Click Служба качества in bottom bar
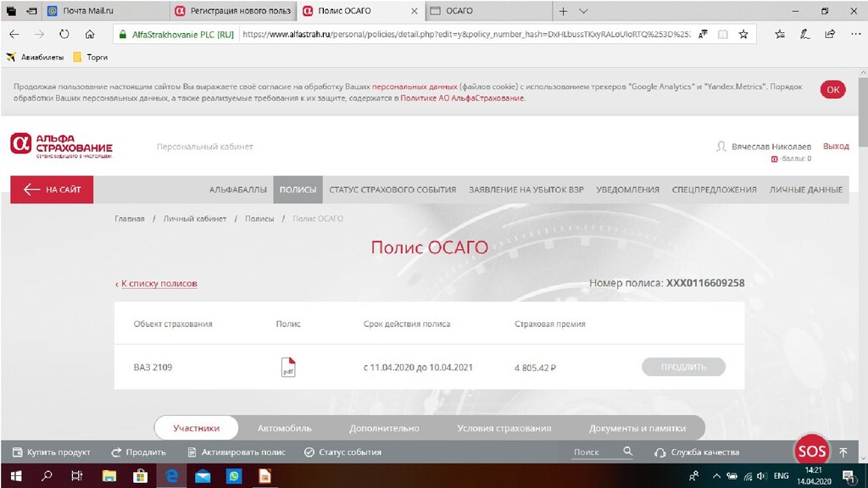Viewport: 868px width, 488px height. 697,452
